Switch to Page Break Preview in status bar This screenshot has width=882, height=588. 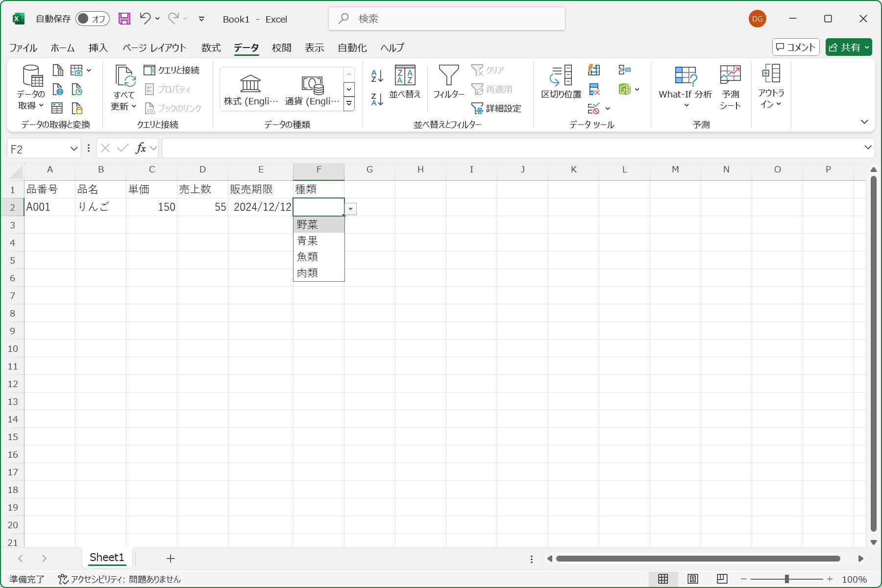point(722,579)
